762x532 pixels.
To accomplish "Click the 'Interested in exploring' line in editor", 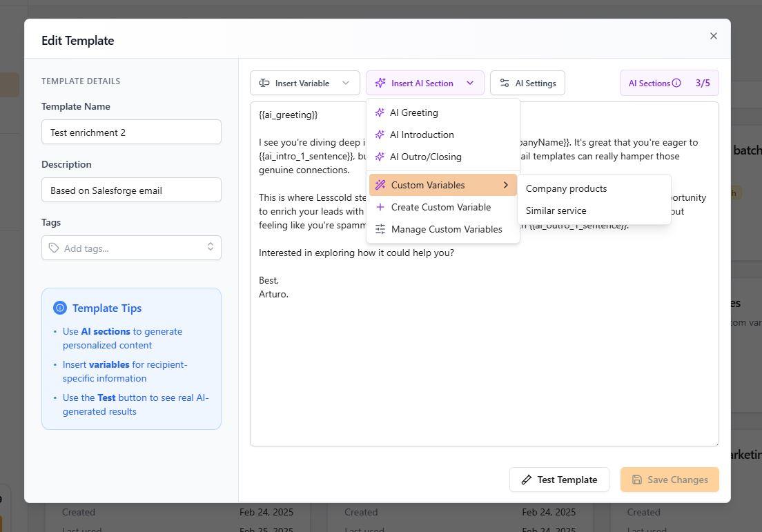I will click(356, 253).
